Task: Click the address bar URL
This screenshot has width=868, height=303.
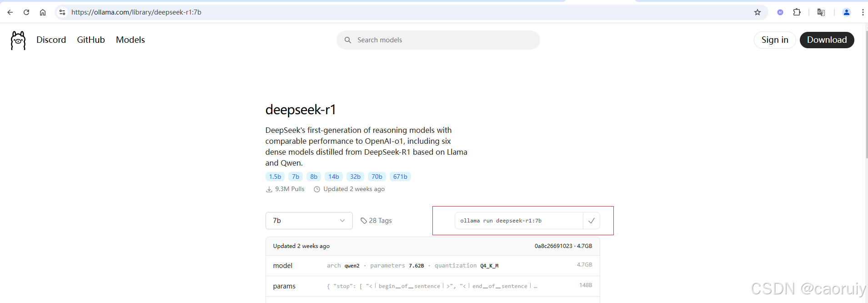Action: (136, 12)
